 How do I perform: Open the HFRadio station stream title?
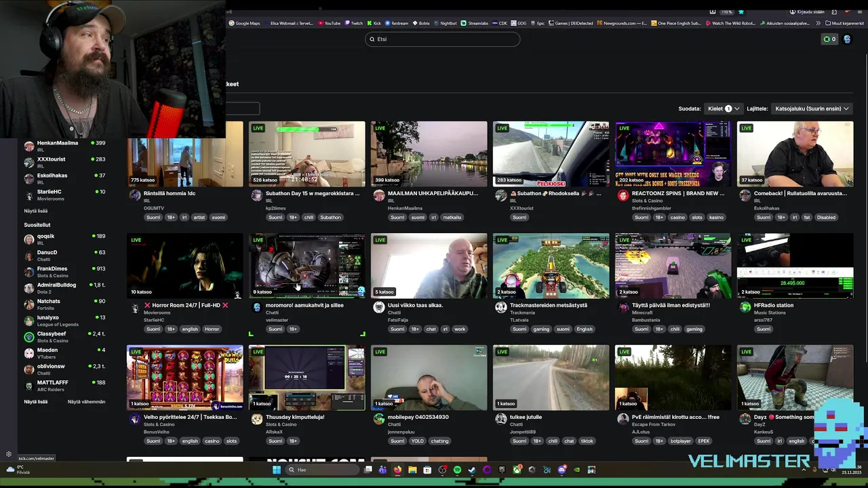[773, 306]
